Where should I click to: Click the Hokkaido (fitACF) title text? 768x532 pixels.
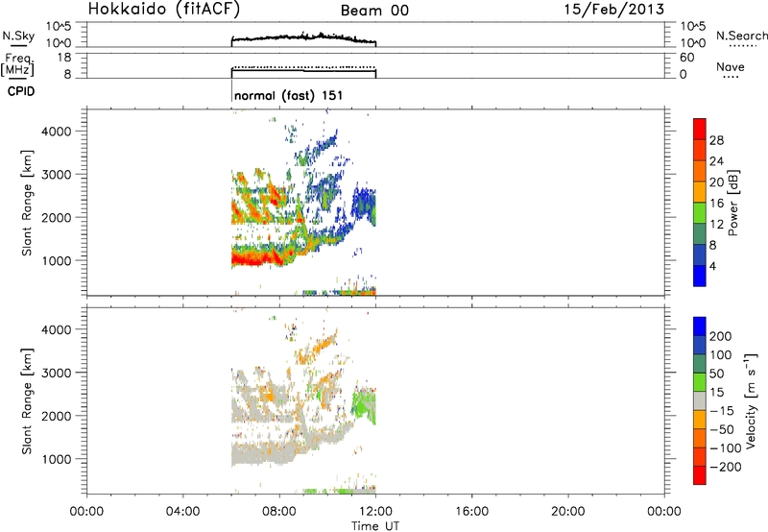pyautogui.click(x=164, y=10)
